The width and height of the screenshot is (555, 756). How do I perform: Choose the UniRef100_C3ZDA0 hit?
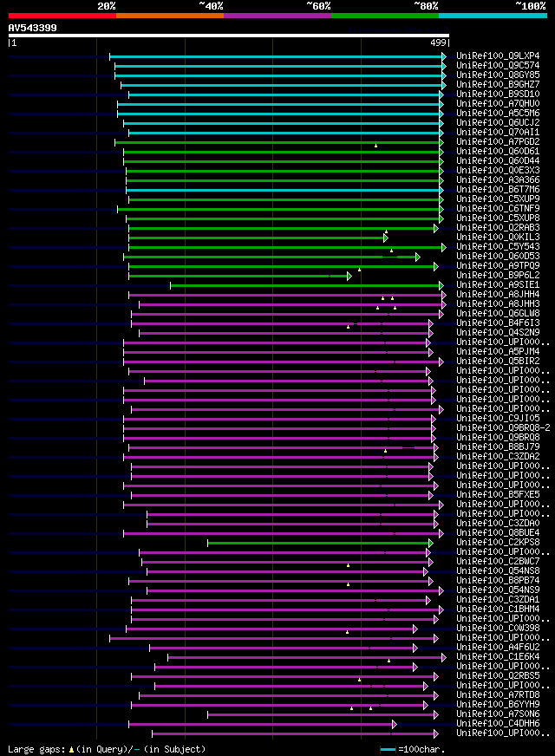pos(498,523)
